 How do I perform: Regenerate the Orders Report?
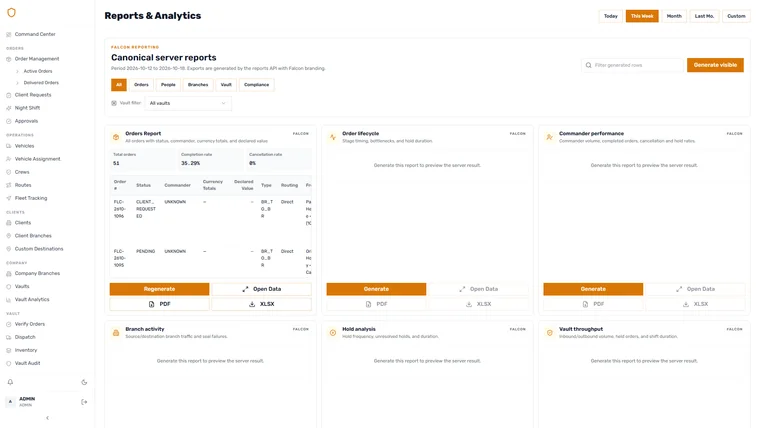159,289
